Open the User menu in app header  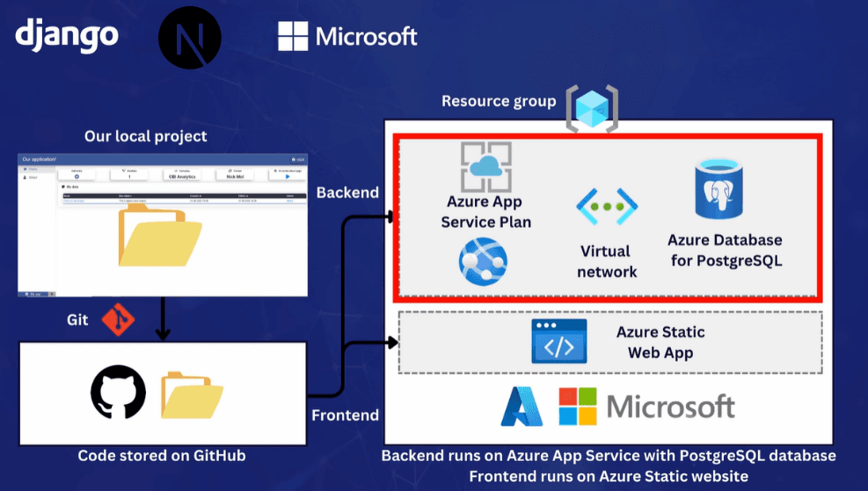pos(297,159)
